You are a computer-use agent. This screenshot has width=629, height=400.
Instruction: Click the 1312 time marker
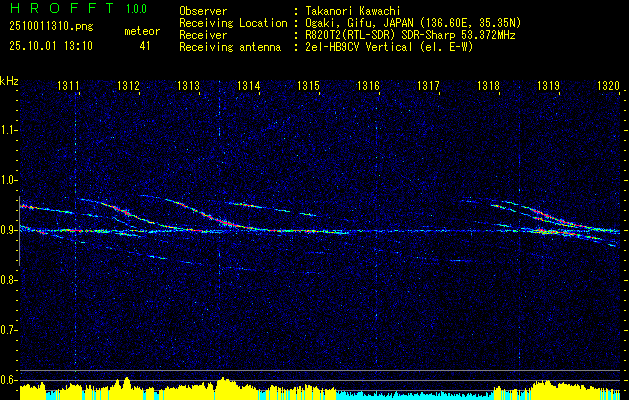[x=128, y=86]
